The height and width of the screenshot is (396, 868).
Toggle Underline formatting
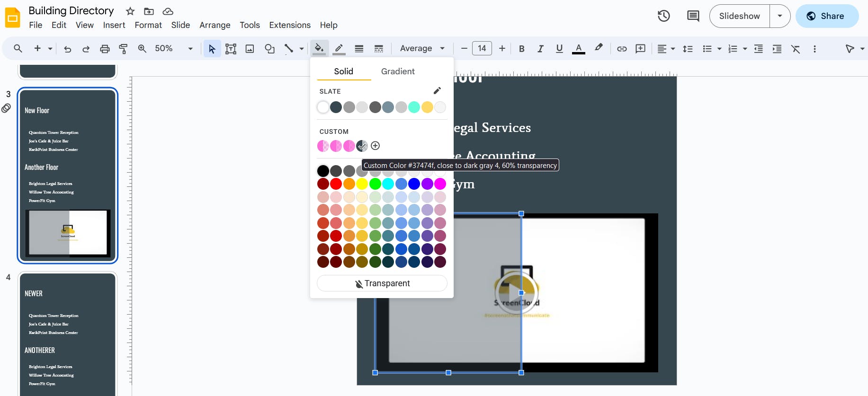pyautogui.click(x=559, y=49)
